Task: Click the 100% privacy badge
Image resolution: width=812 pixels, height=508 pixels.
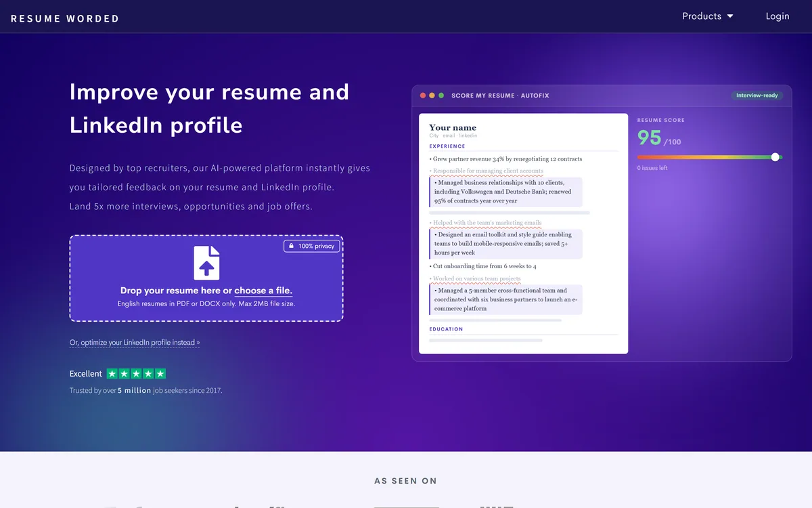Action: pyautogui.click(x=311, y=246)
